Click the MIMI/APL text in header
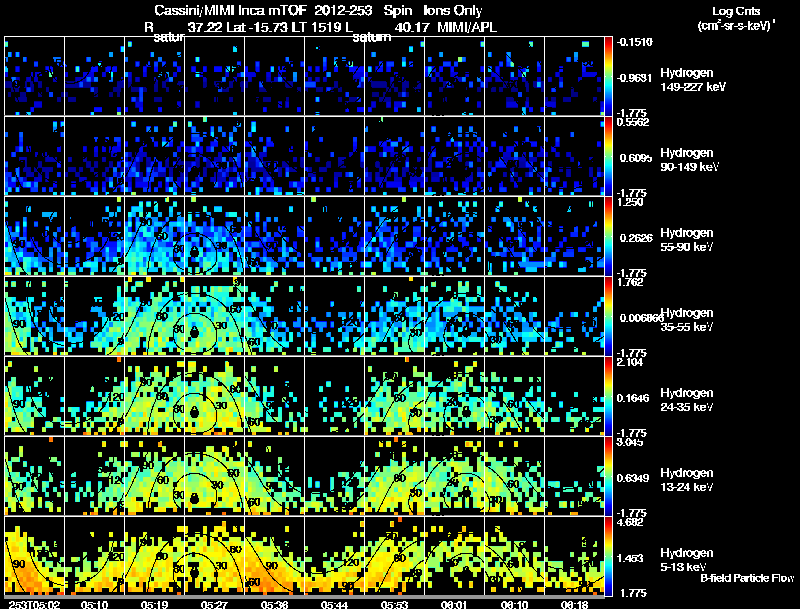Viewport: 800px width, 609px height. [x=467, y=27]
